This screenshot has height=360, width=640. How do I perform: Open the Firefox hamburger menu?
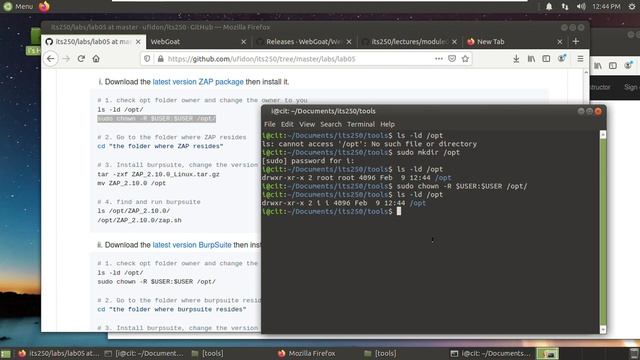(580, 59)
